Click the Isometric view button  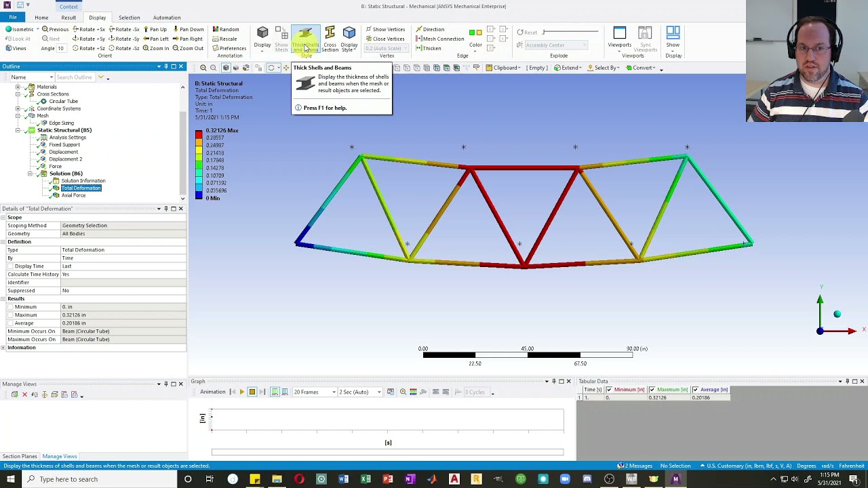[x=19, y=30]
